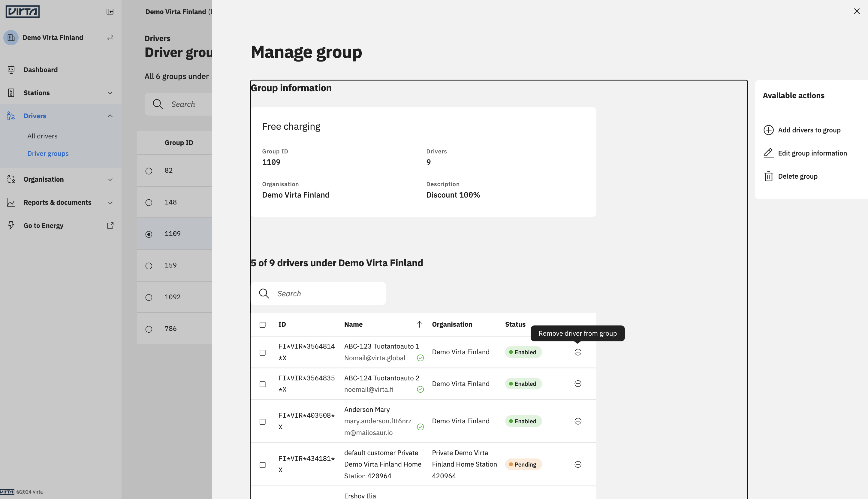The height and width of the screenshot is (499, 868).
Task: Remove default customer Private driver from group
Action: (577, 464)
